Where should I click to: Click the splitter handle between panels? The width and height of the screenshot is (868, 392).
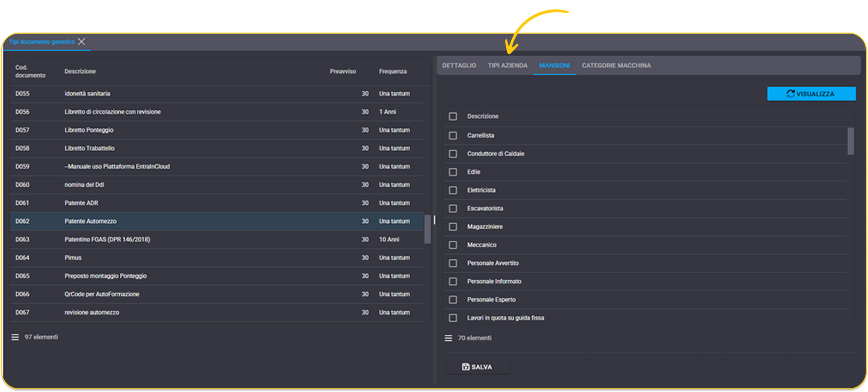434,220
